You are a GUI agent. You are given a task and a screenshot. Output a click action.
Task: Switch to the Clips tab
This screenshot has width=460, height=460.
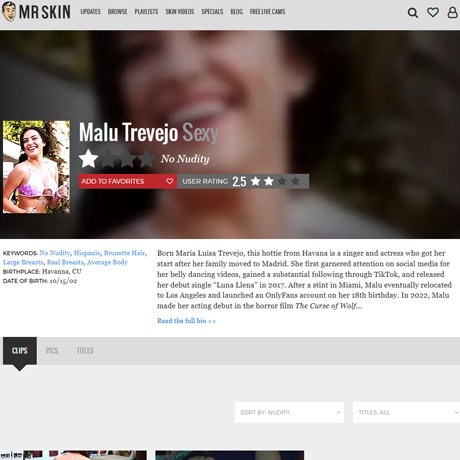[20, 351]
